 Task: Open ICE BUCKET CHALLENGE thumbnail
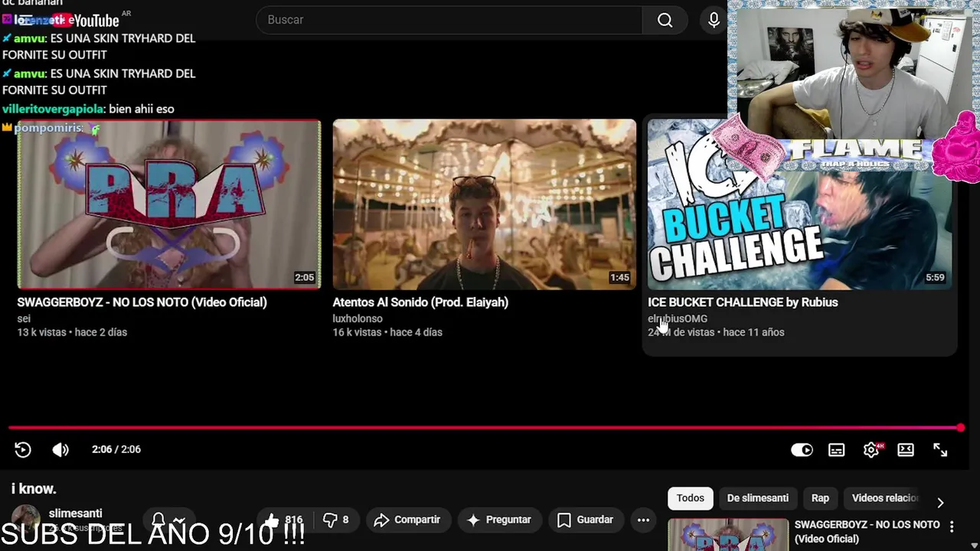[x=800, y=204]
